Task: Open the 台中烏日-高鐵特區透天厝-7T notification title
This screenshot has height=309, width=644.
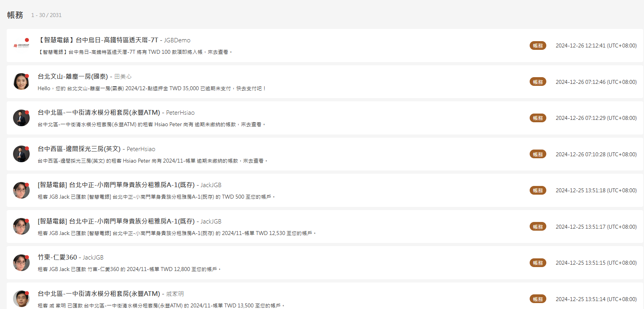Action: point(98,40)
